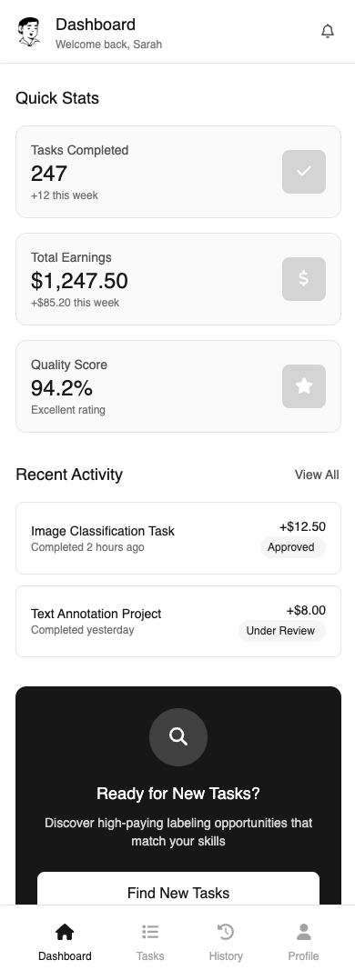Switch to the History tab label

pyautogui.click(x=226, y=956)
